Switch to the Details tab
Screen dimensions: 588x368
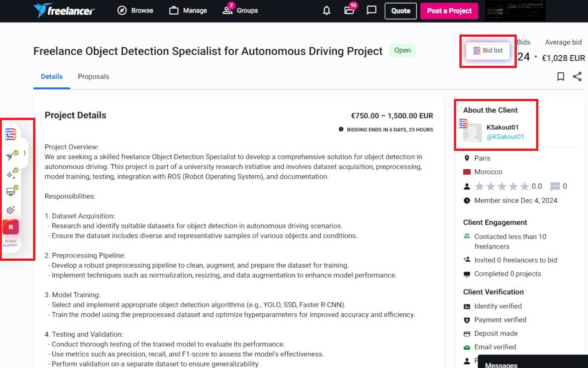point(51,77)
